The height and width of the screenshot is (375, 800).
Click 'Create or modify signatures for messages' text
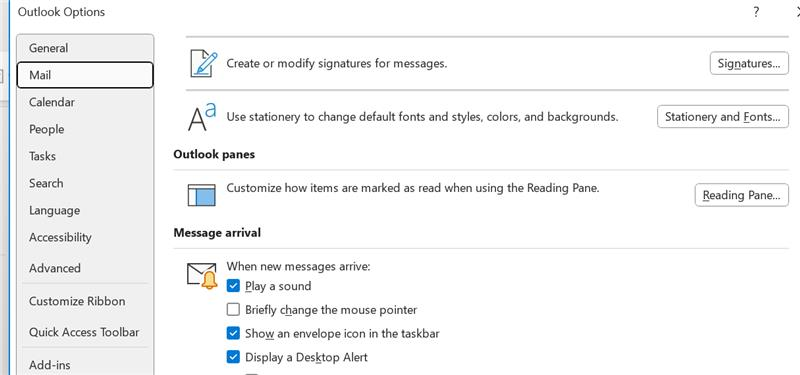click(337, 64)
